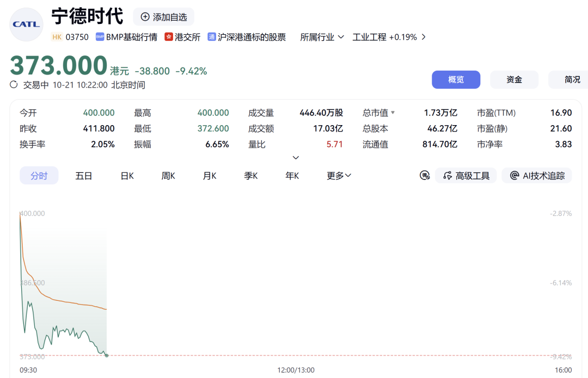Image resolution: width=588 pixels, height=378 pixels.
Task: Click the 港交所 flag icon
Action: tap(169, 37)
